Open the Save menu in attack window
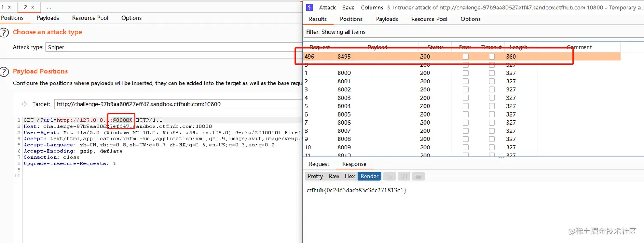 [x=348, y=8]
